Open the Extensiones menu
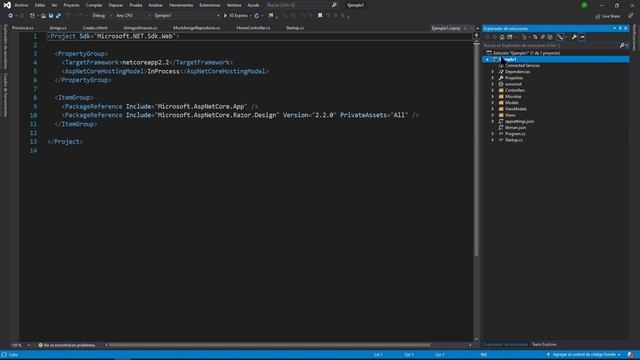Image resolution: width=640 pixels, height=360 pixels. pyautogui.click(x=210, y=5)
